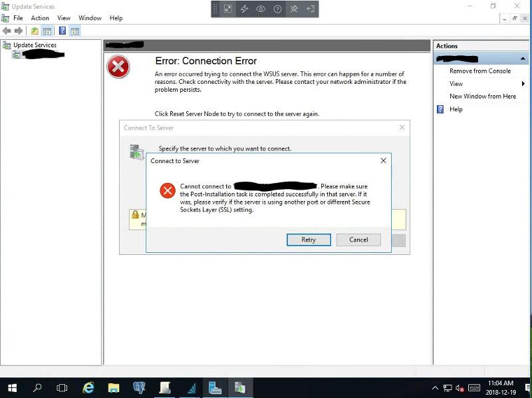Click the network tray icon
This screenshot has width=532, height=398.
tap(448, 388)
